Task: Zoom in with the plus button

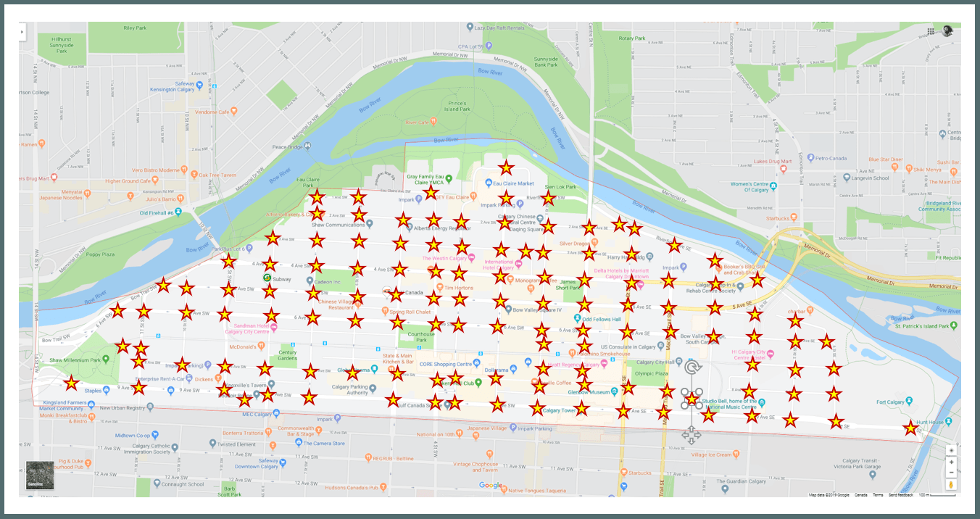Action: pyautogui.click(x=951, y=462)
